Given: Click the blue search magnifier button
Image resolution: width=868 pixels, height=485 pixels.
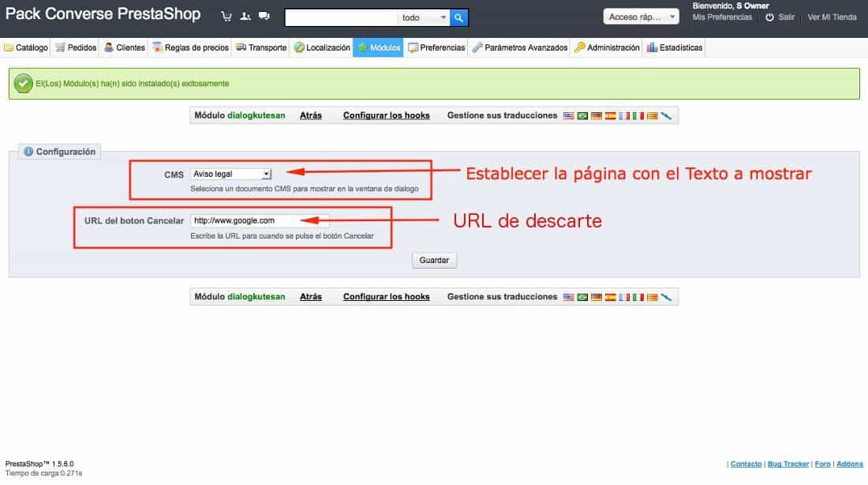Looking at the screenshot, I should (x=459, y=17).
